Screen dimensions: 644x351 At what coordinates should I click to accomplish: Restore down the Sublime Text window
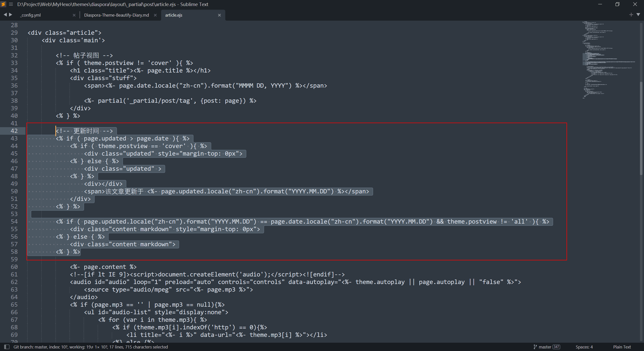coord(617,4)
